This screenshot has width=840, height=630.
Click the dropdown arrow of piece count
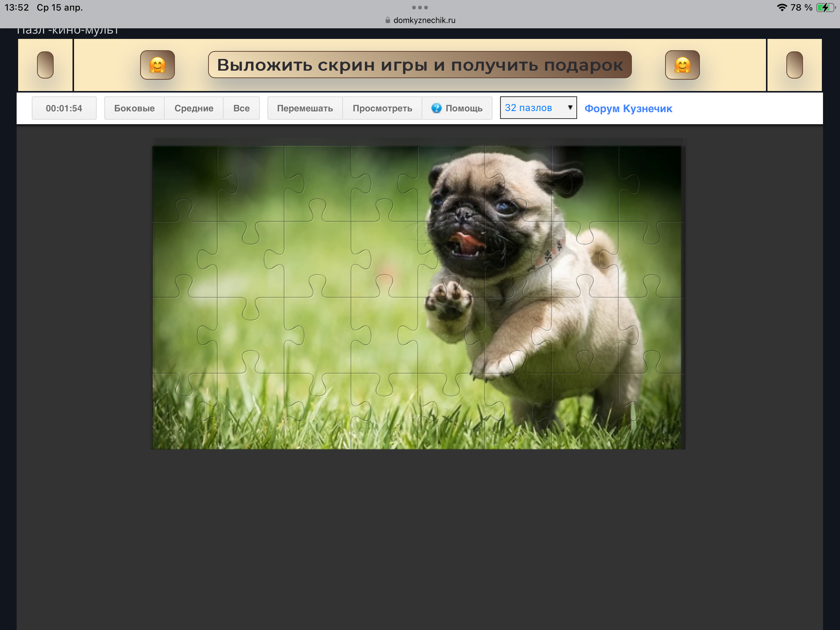(570, 108)
